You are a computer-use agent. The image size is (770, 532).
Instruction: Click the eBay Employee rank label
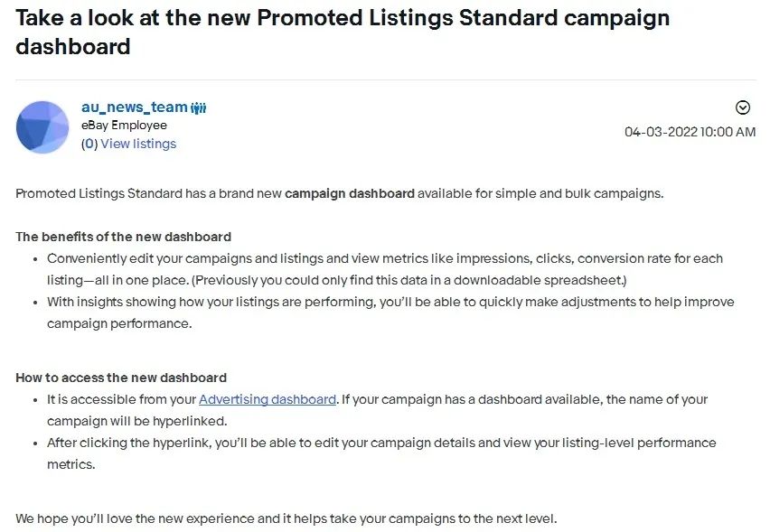coord(124,126)
